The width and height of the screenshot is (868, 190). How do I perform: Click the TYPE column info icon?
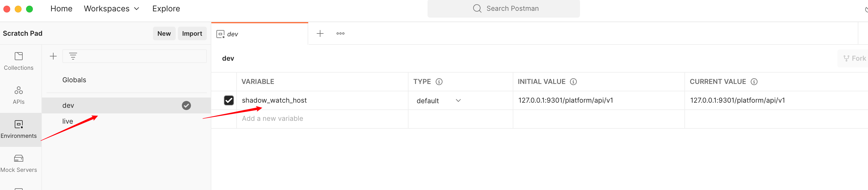(x=439, y=82)
